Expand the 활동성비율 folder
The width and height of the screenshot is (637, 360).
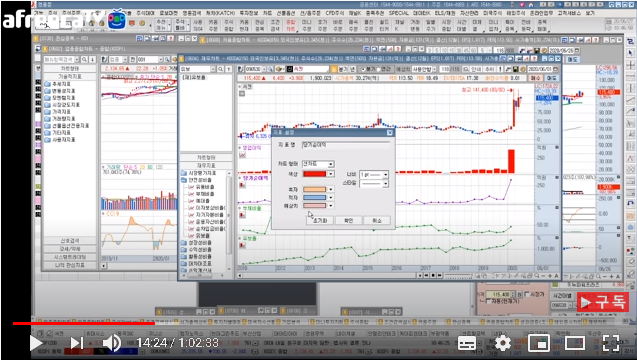point(197,257)
